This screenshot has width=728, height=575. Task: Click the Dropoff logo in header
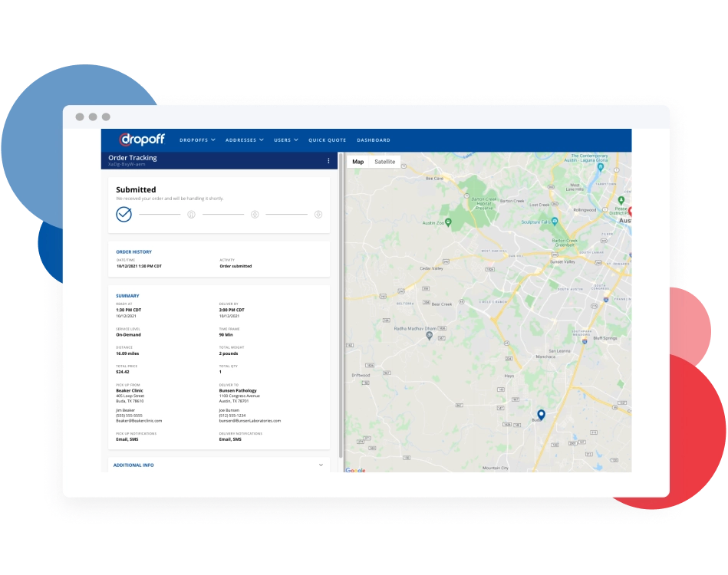pyautogui.click(x=142, y=140)
